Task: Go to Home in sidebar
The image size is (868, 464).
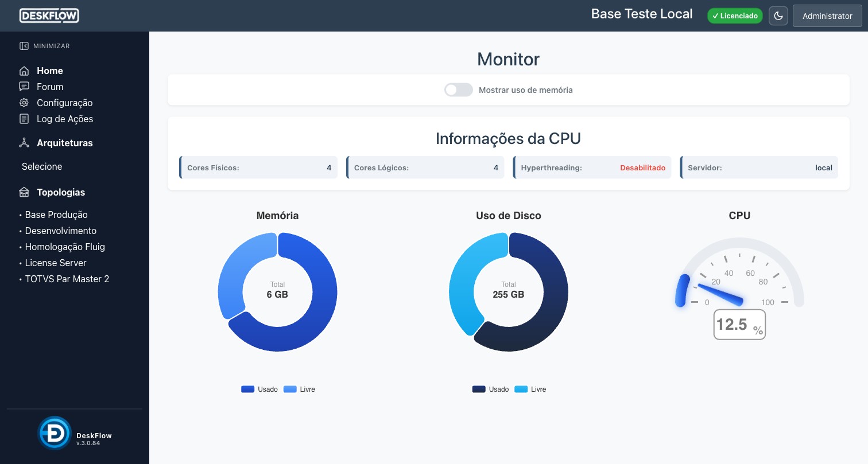Action: 50,71
